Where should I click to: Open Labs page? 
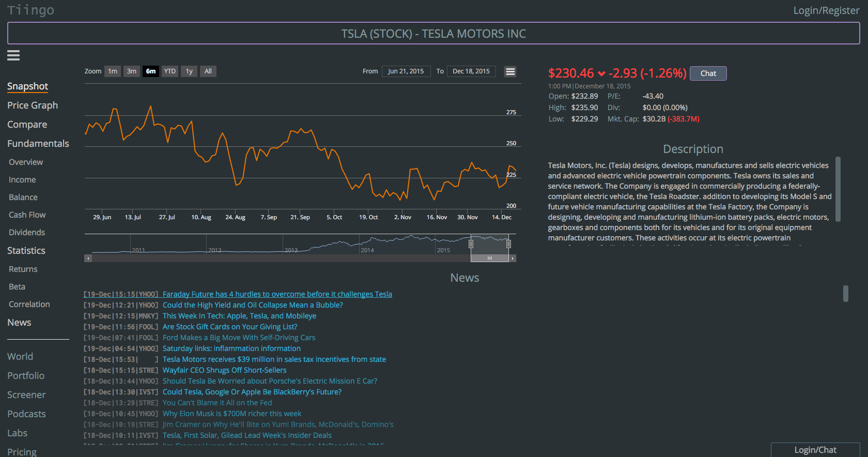(x=17, y=433)
